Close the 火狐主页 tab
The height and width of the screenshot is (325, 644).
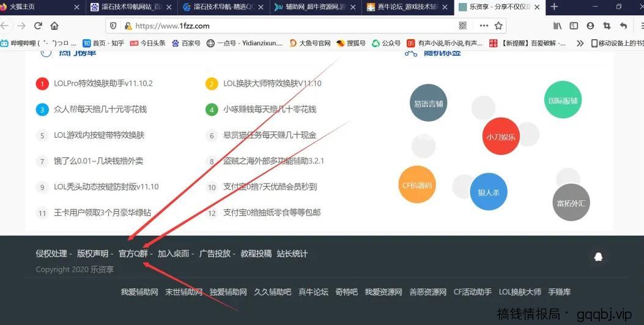77,7
